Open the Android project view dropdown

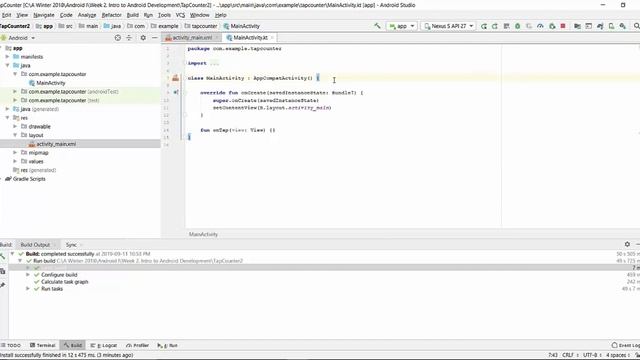pos(18,38)
